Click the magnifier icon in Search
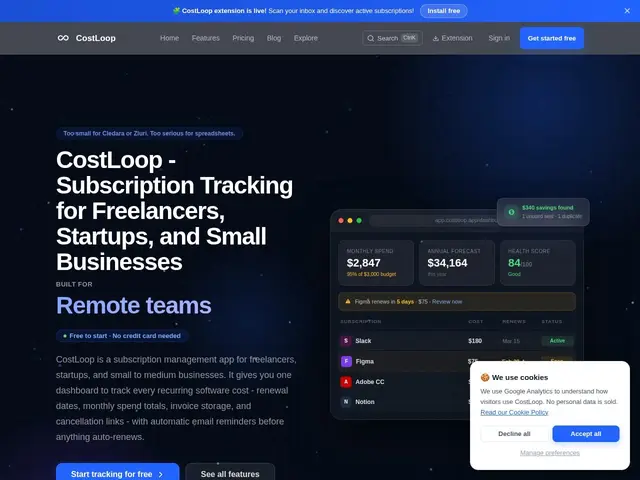The width and height of the screenshot is (640, 480). [370, 38]
